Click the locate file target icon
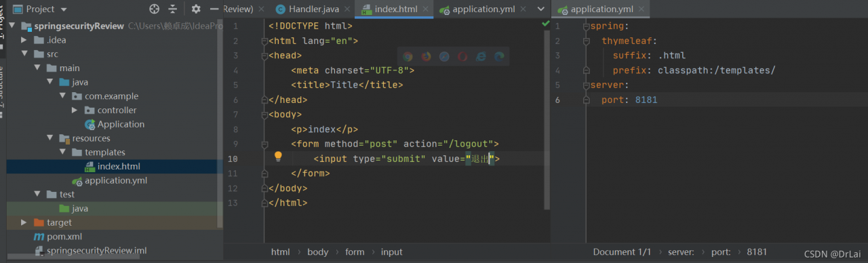 [154, 9]
